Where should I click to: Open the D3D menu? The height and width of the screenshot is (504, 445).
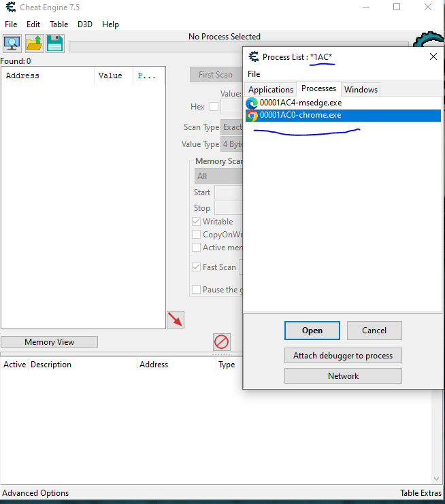(85, 24)
